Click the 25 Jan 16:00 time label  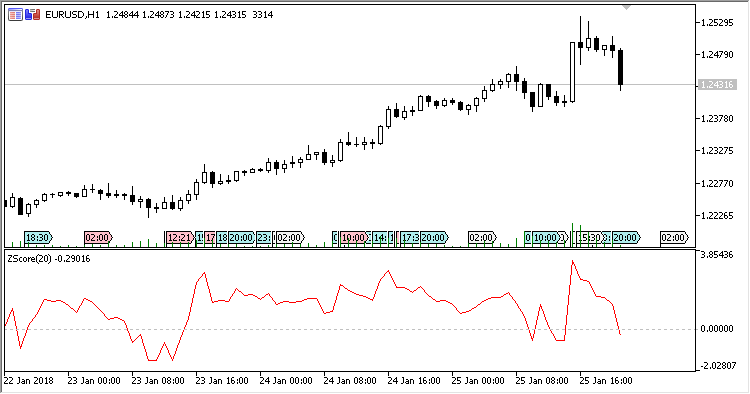[606, 381]
